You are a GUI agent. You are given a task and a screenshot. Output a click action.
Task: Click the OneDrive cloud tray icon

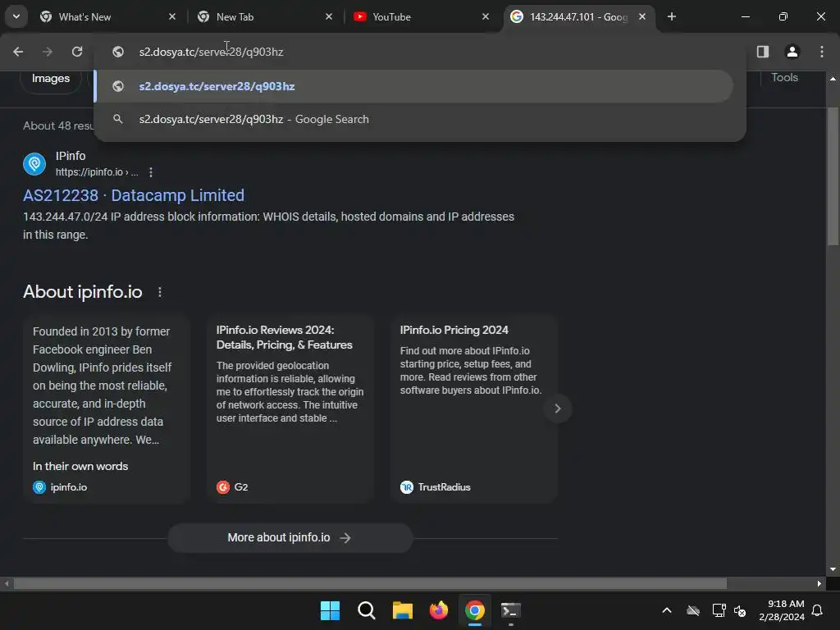pyautogui.click(x=692, y=610)
